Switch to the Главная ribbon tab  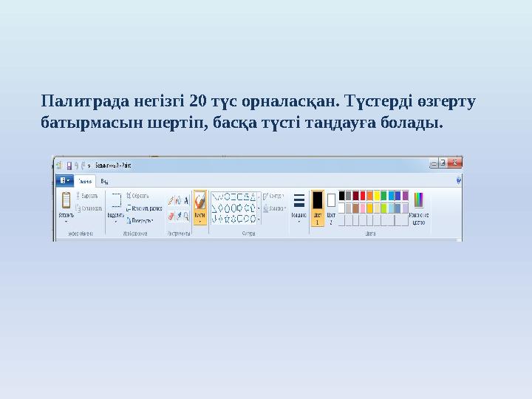[85, 182]
